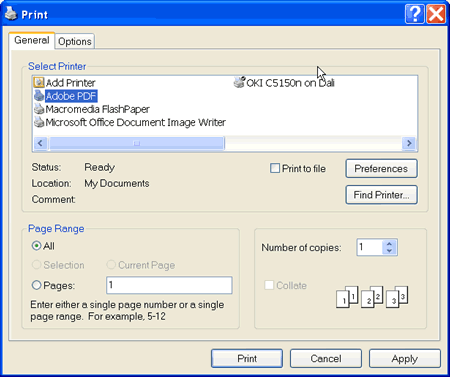Viewport: 450px width, 377px height.
Task: Switch to the General tab
Action: pyautogui.click(x=32, y=40)
